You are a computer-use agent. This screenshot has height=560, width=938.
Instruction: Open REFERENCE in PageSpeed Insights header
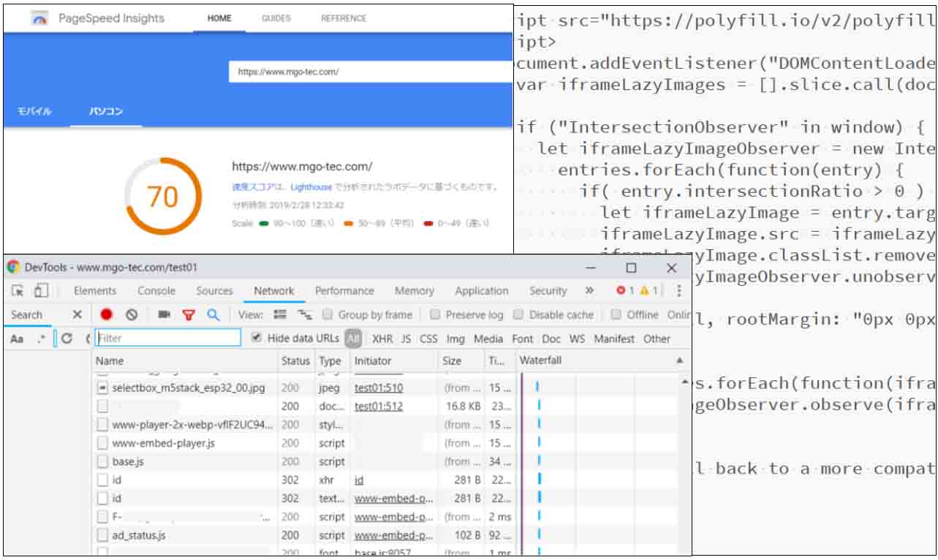[344, 19]
